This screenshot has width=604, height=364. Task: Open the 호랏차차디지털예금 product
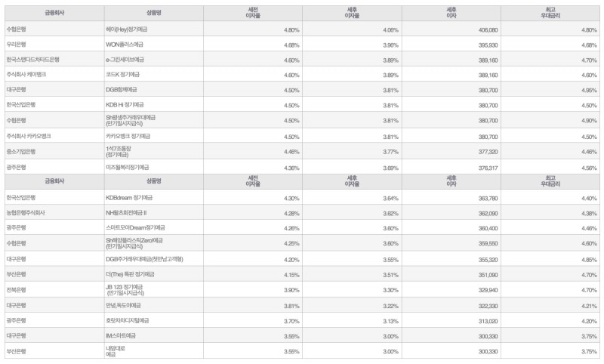pos(128,320)
